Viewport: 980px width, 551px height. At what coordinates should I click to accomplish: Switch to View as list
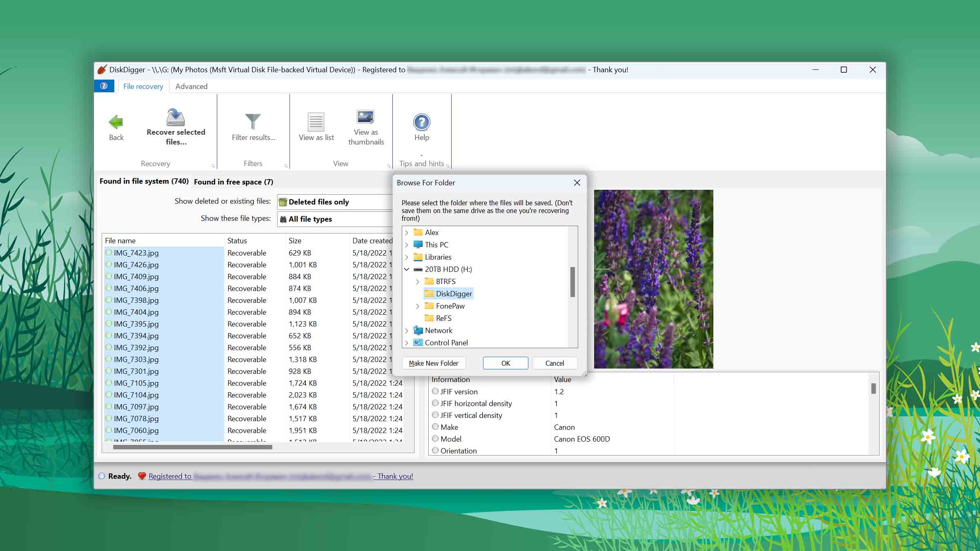click(316, 122)
